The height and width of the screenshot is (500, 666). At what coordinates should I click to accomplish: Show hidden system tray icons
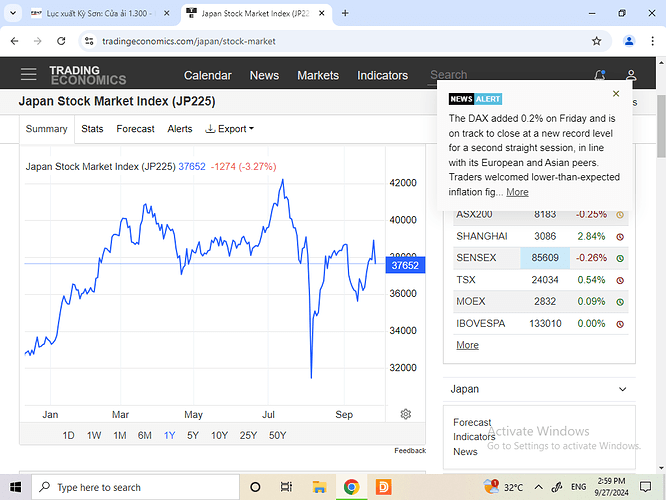(538, 487)
